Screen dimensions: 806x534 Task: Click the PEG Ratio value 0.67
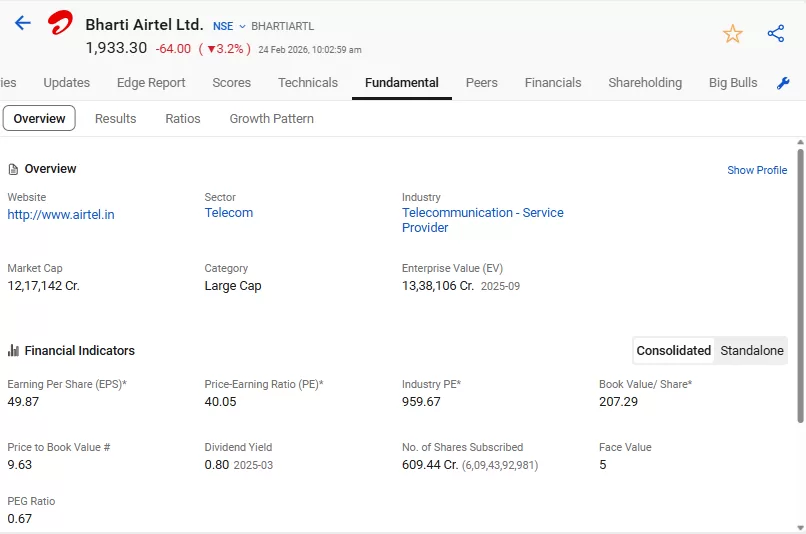coord(20,519)
